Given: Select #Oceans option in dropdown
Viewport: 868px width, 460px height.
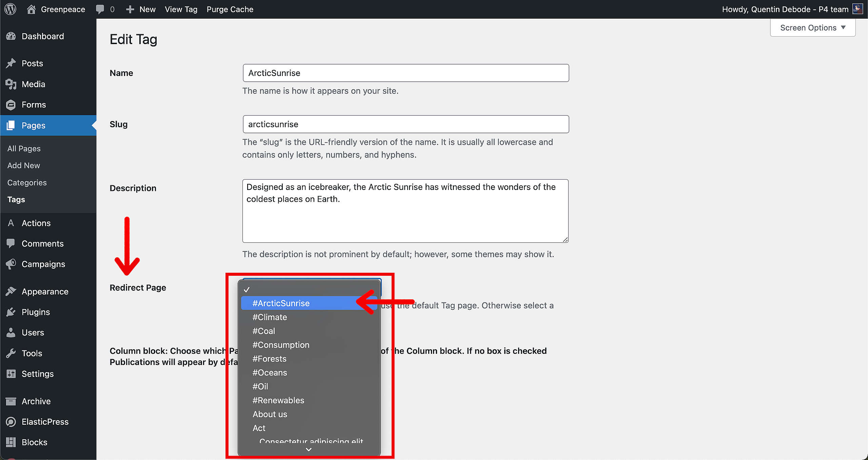Looking at the screenshot, I should tap(309, 372).
